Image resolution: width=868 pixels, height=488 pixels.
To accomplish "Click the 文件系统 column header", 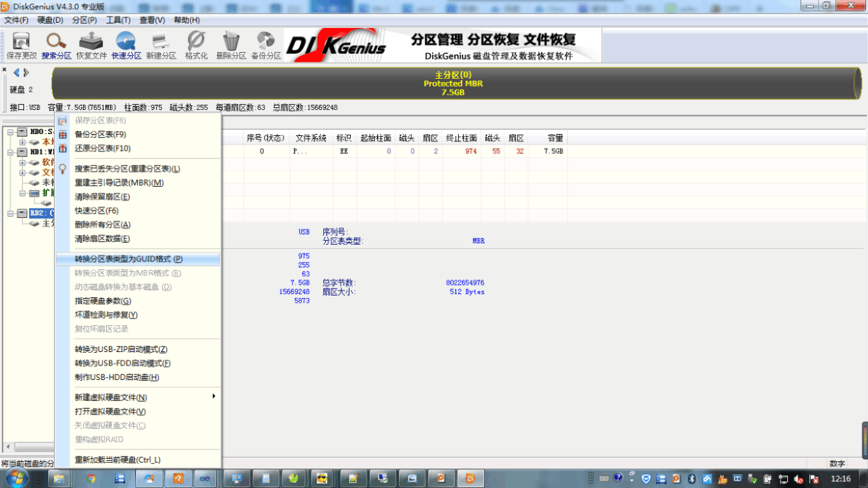I will [311, 139].
